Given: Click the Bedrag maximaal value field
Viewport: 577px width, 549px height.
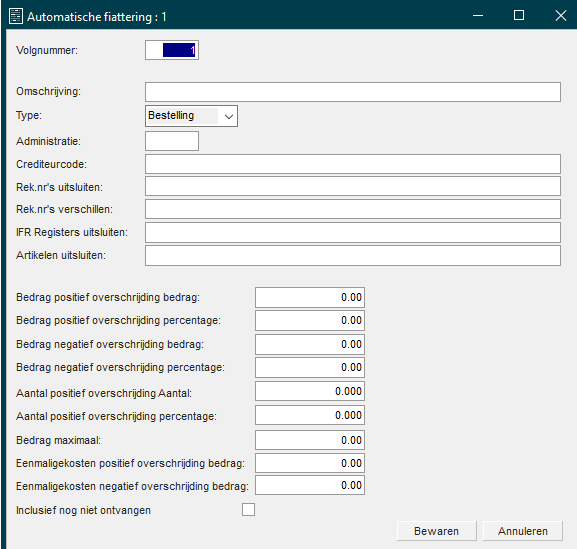Looking at the screenshot, I should point(310,440).
